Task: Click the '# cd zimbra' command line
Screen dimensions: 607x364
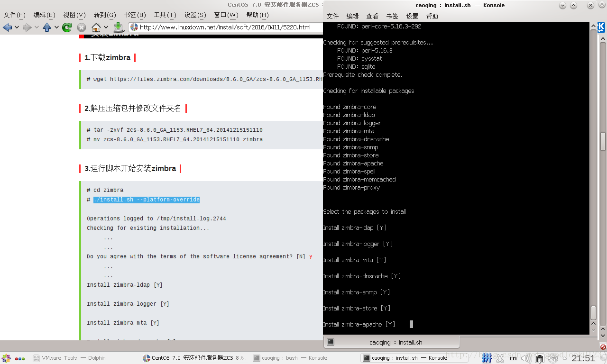Action: coord(105,190)
